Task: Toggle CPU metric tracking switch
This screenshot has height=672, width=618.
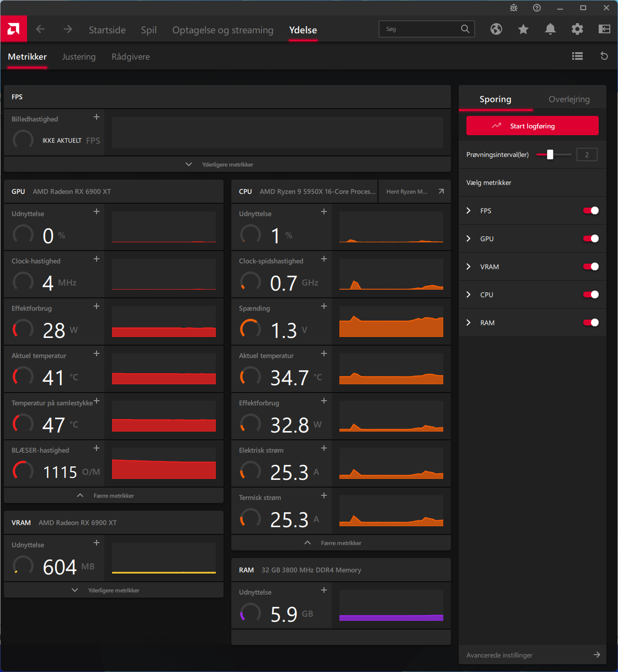Action: 591,294
